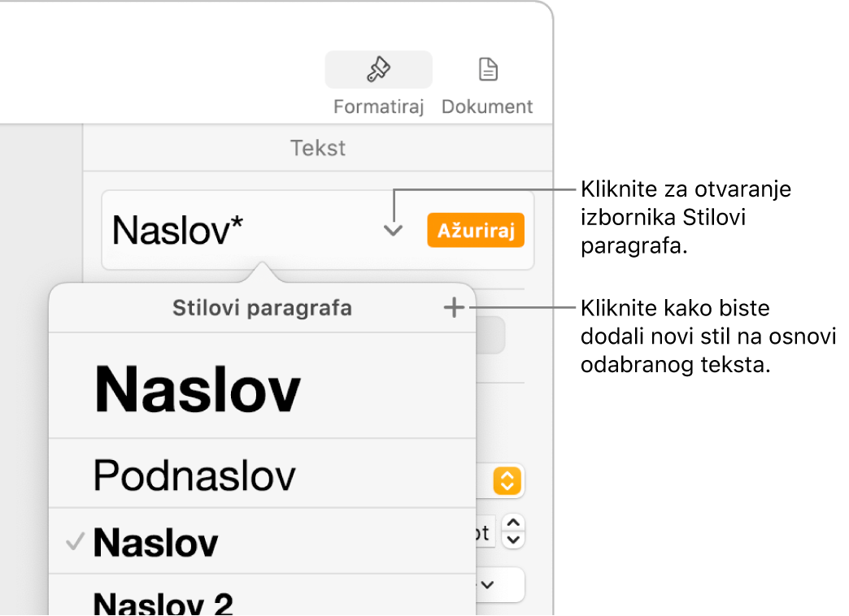
Task: Choose the Podnaslov paragraph style
Action: tap(262, 474)
